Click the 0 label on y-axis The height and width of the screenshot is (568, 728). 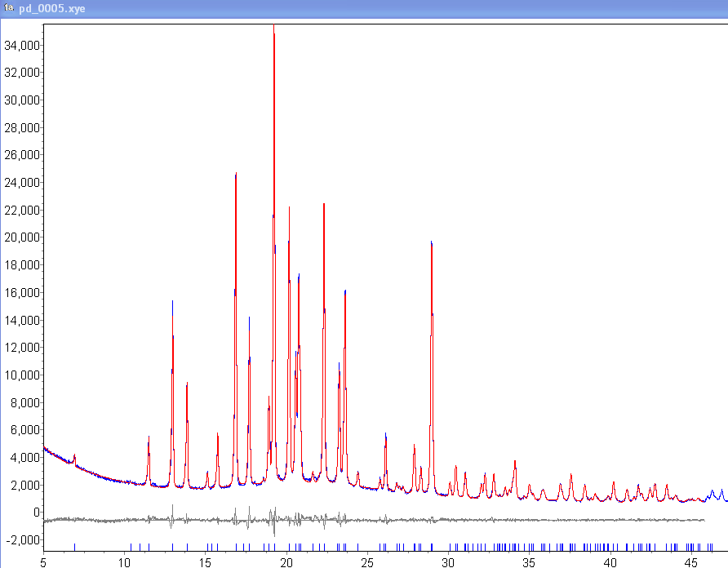pyautogui.click(x=37, y=513)
